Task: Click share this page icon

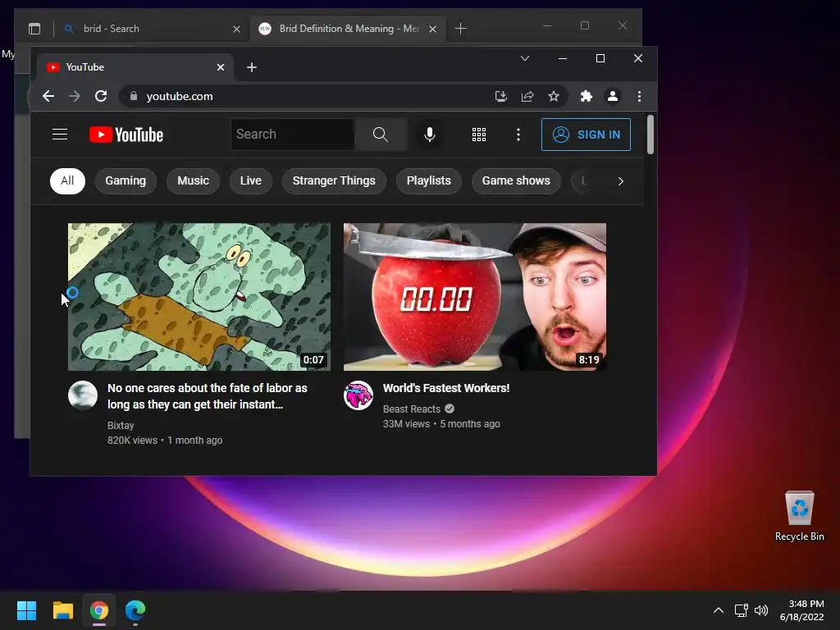Action: pos(527,97)
